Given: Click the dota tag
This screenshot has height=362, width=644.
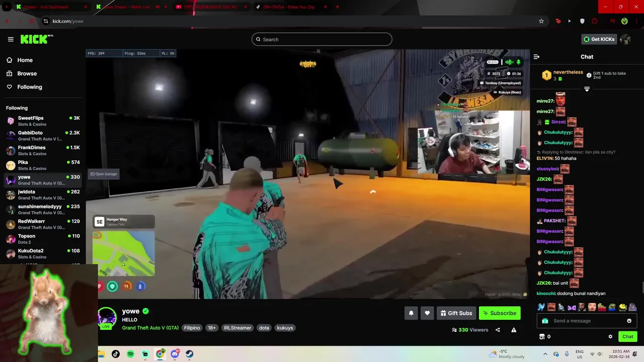Looking at the screenshot, I should (264, 328).
